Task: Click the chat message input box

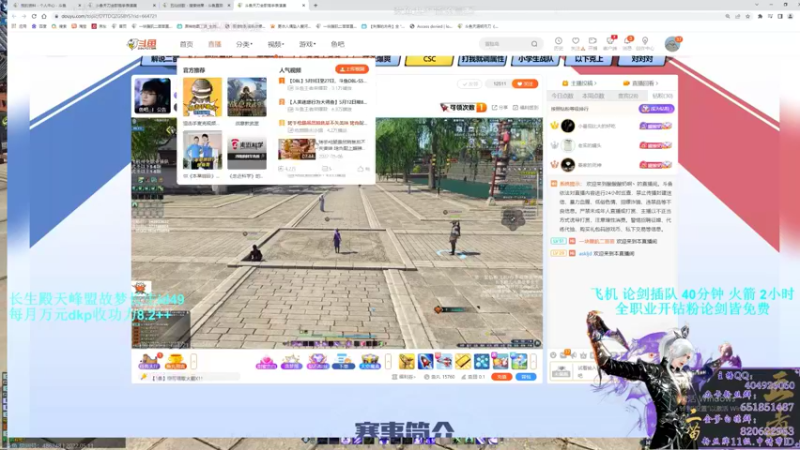Action: 586,371
